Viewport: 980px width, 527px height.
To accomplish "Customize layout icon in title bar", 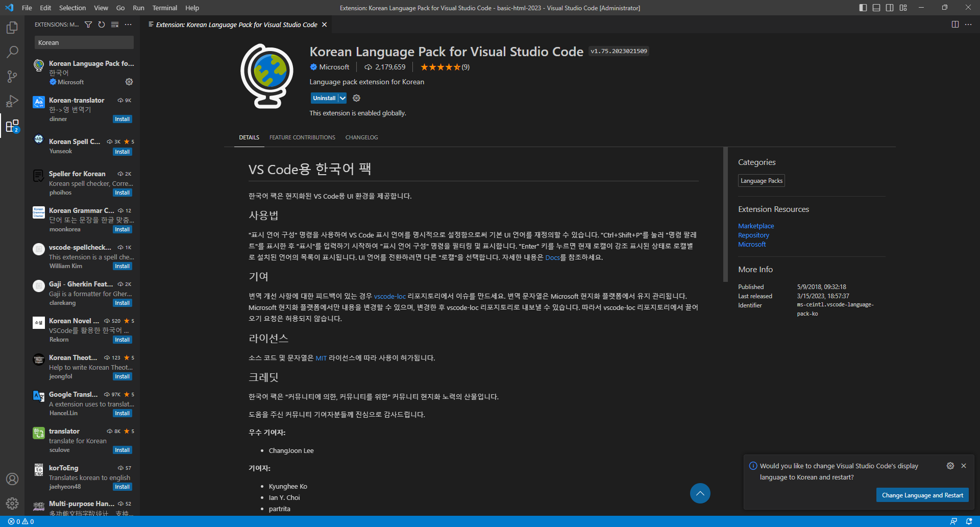I will pyautogui.click(x=903, y=8).
